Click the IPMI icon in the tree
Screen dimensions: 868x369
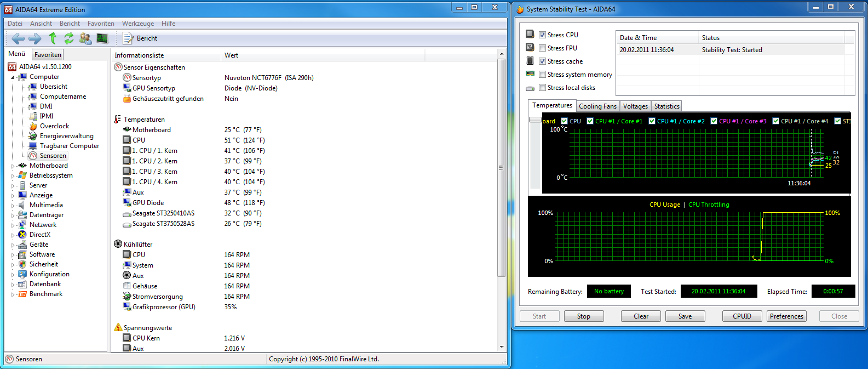coord(33,116)
